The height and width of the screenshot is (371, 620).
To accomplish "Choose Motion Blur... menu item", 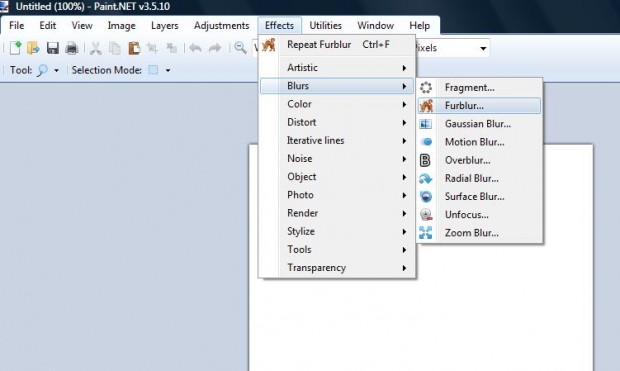I will click(479, 142).
